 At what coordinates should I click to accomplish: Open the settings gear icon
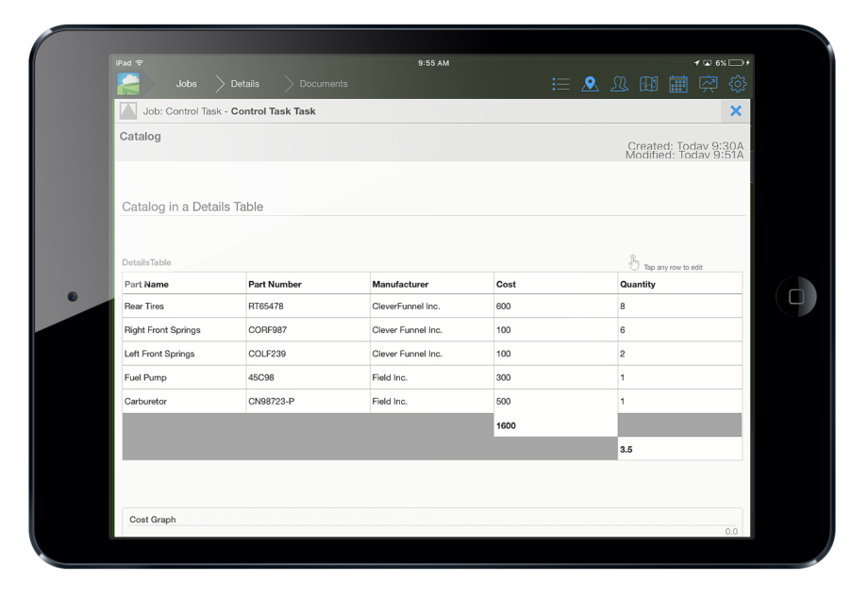[738, 84]
